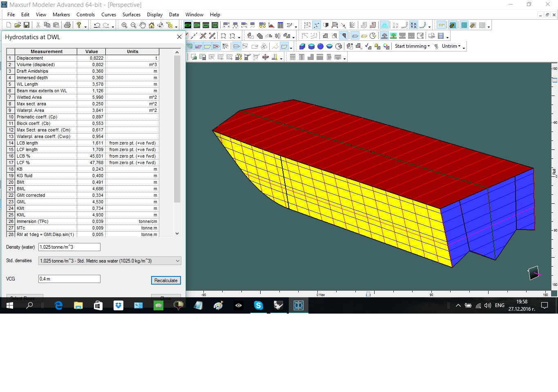Image resolution: width=558 pixels, height=392 pixels.
Task: Open the Surfaces menu
Action: tap(131, 15)
